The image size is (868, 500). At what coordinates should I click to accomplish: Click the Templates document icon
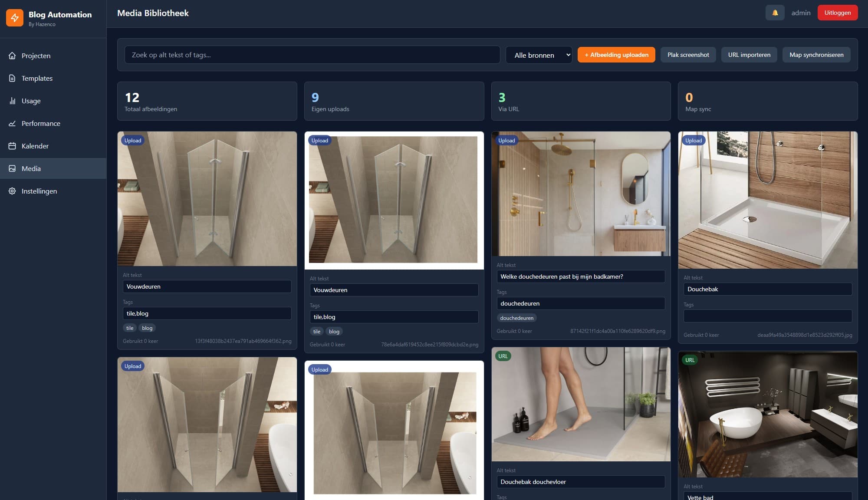click(x=12, y=78)
